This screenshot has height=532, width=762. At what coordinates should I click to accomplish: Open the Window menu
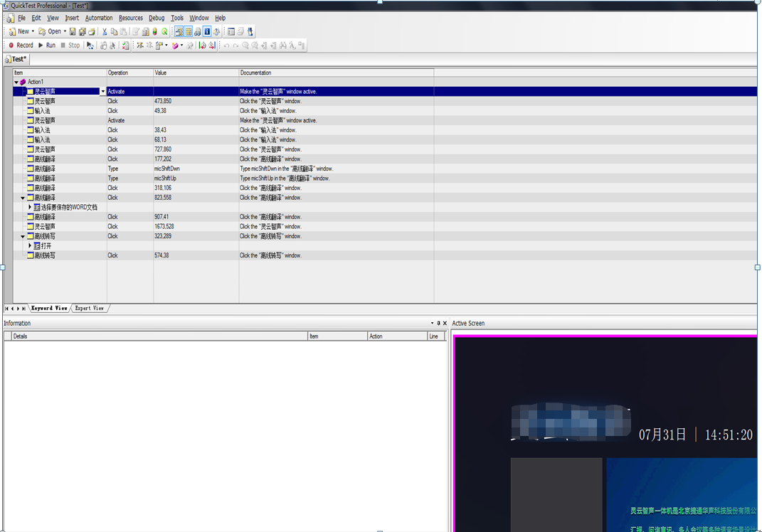click(199, 18)
